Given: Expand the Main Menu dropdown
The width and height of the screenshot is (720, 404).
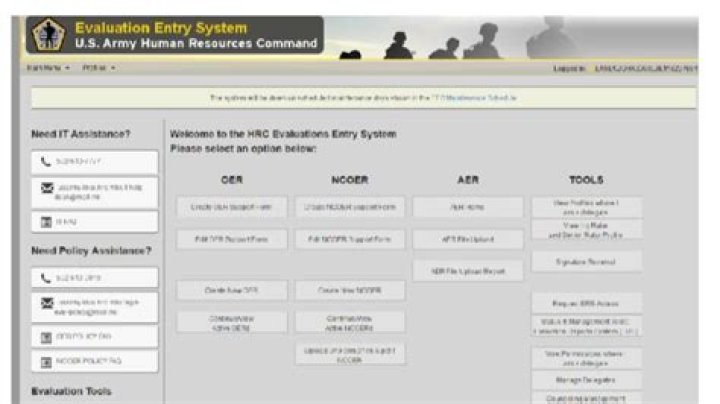Looking at the screenshot, I should [x=48, y=68].
